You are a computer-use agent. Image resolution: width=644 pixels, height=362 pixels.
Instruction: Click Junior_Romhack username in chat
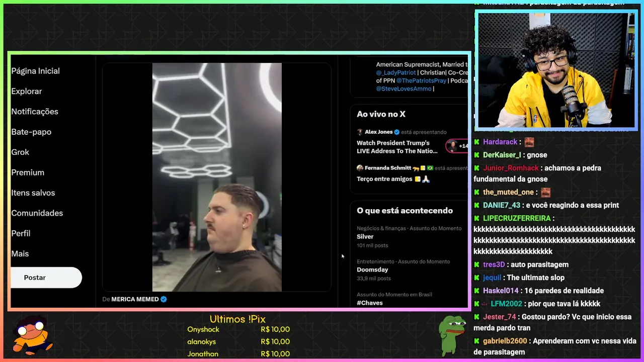[511, 168]
